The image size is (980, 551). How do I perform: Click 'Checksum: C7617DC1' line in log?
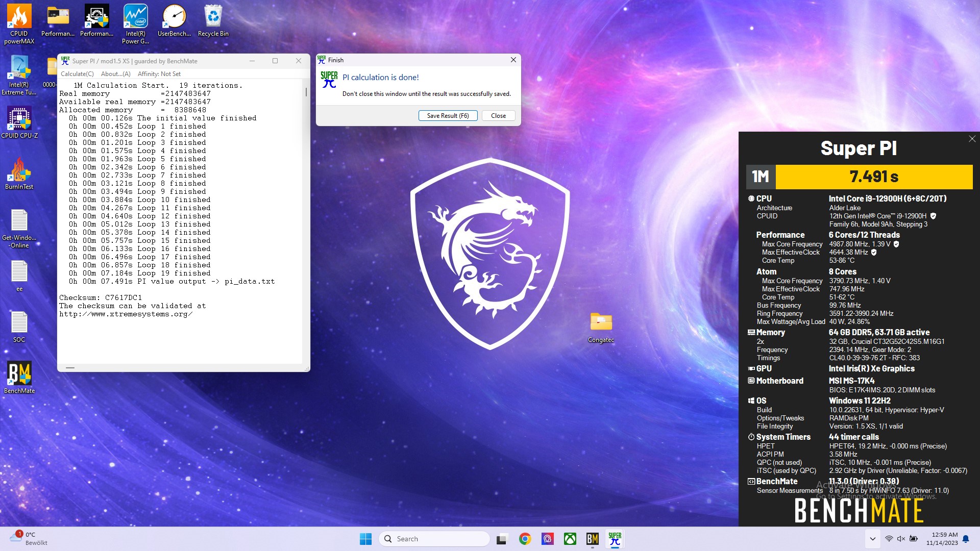[x=101, y=297]
